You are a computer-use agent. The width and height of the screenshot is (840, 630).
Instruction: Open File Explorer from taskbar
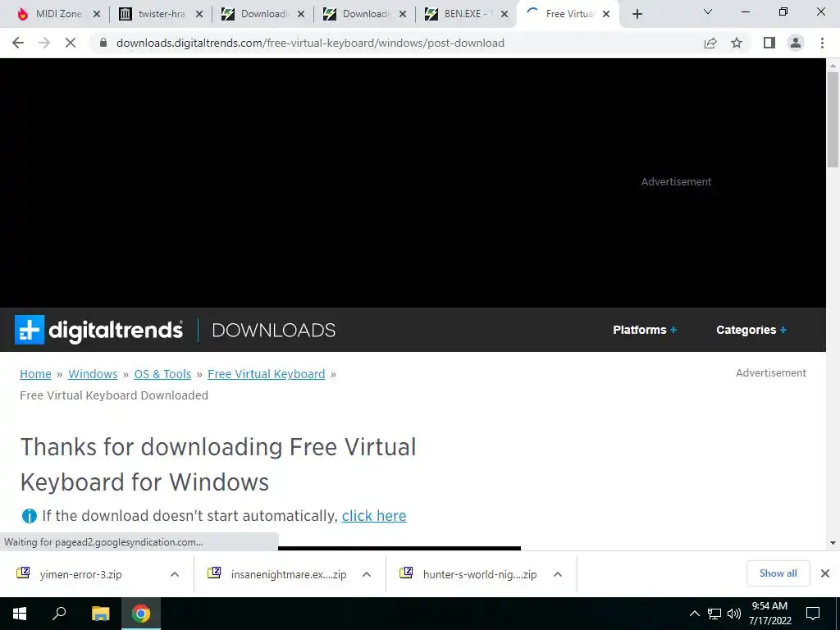(x=100, y=614)
